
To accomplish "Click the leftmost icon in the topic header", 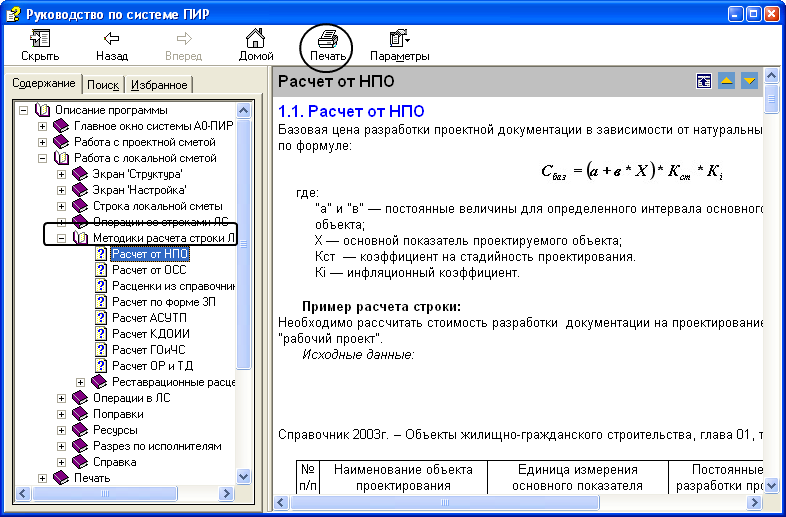I will click(x=705, y=81).
